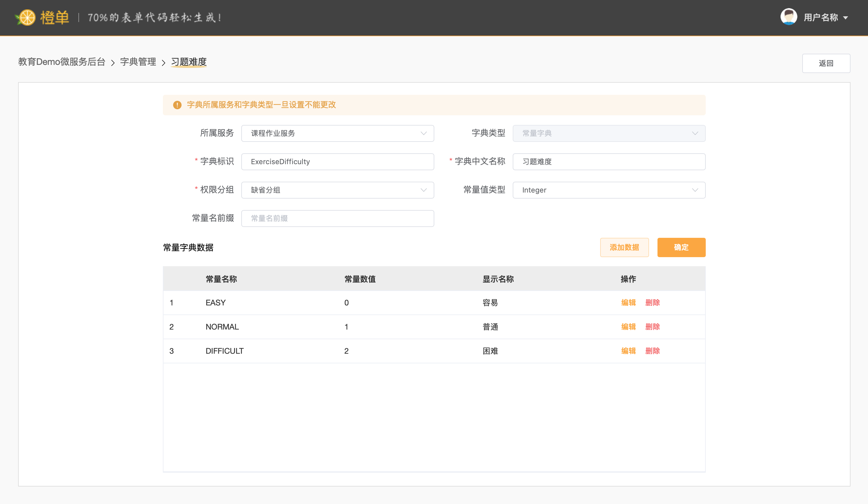Screen dimensions: 868x504
Task: Edit the EASY constant row
Action: (628, 303)
